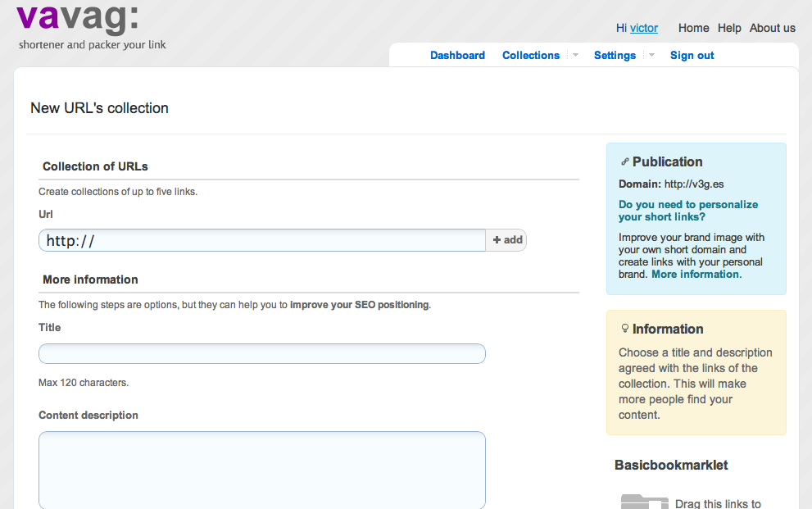Open the dropdown arrow next to Collections
The width and height of the screenshot is (812, 509).
(x=575, y=55)
